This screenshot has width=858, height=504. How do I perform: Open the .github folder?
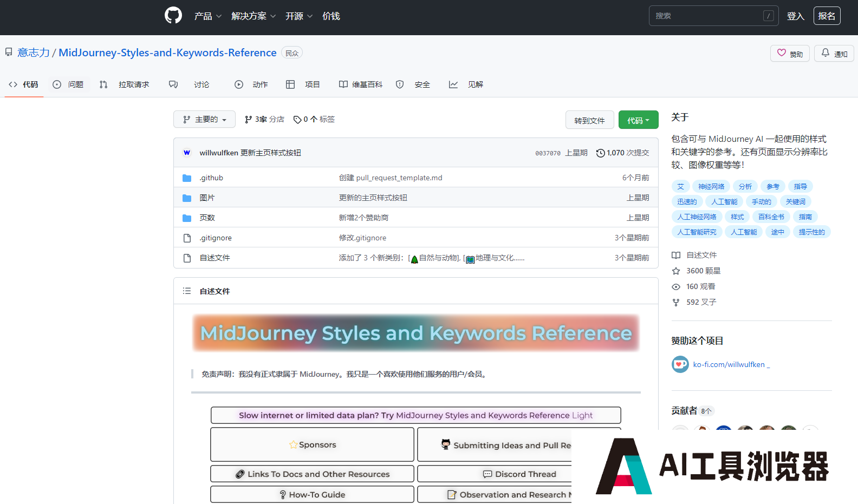pos(211,178)
